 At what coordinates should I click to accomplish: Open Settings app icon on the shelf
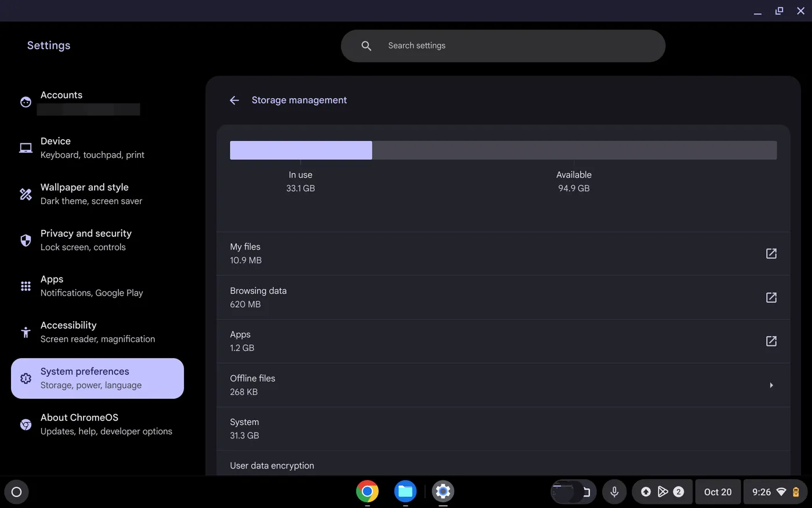coord(443,491)
